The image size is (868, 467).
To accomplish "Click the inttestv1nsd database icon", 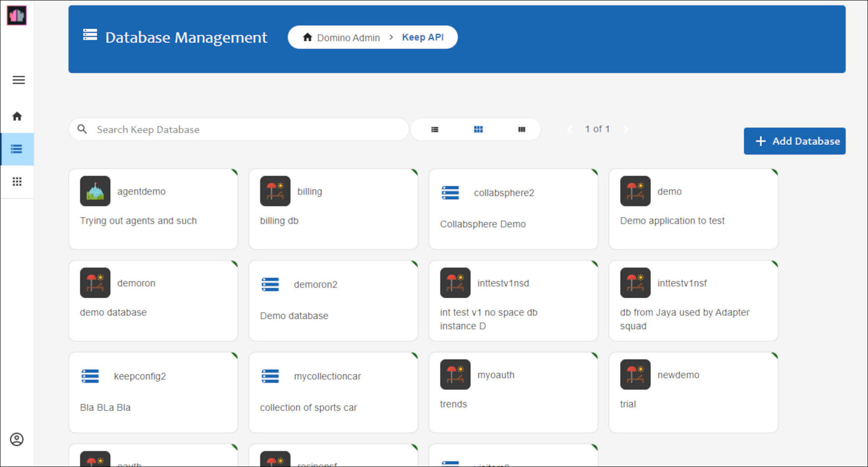I will (455, 283).
